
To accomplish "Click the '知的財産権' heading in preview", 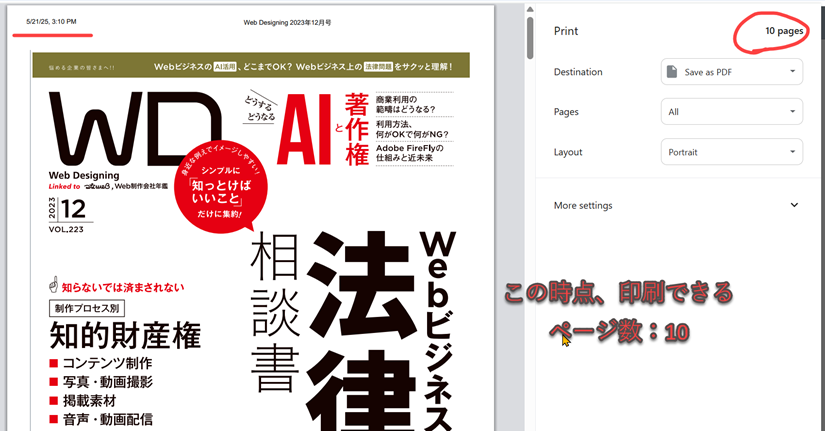I will point(125,336).
